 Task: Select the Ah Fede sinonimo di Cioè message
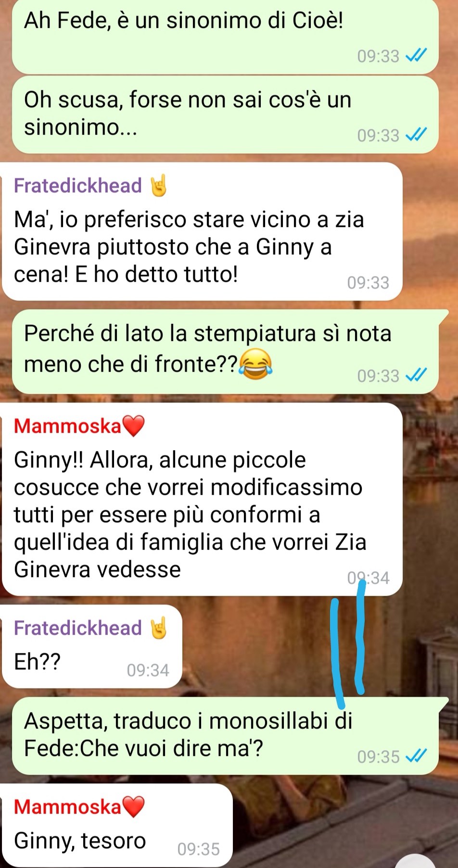tap(225, 36)
